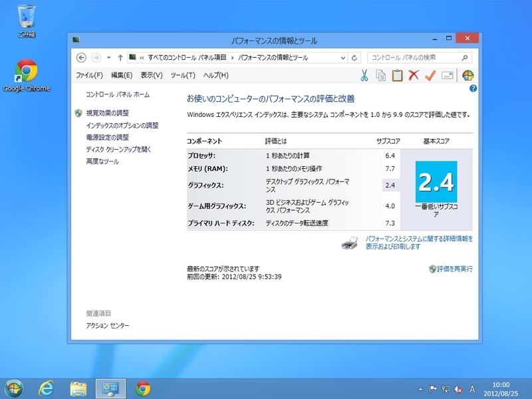Click the search magnifier icon
532x399 pixels.
[465, 58]
